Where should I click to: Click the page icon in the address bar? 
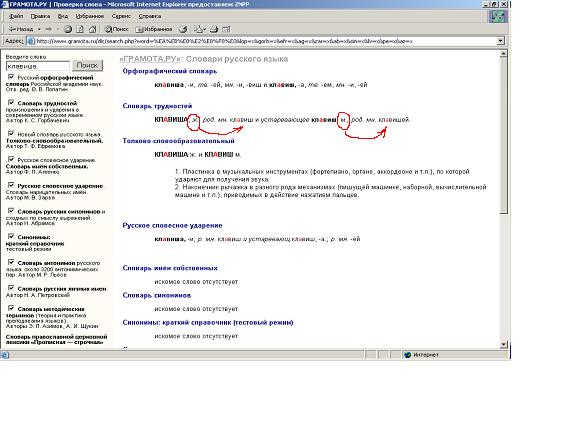coord(31,41)
